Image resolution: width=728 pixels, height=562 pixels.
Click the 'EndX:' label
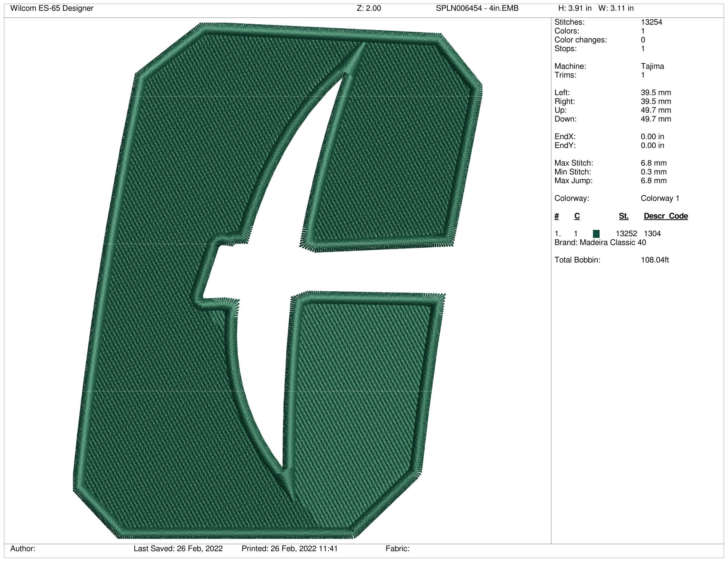coord(565,136)
